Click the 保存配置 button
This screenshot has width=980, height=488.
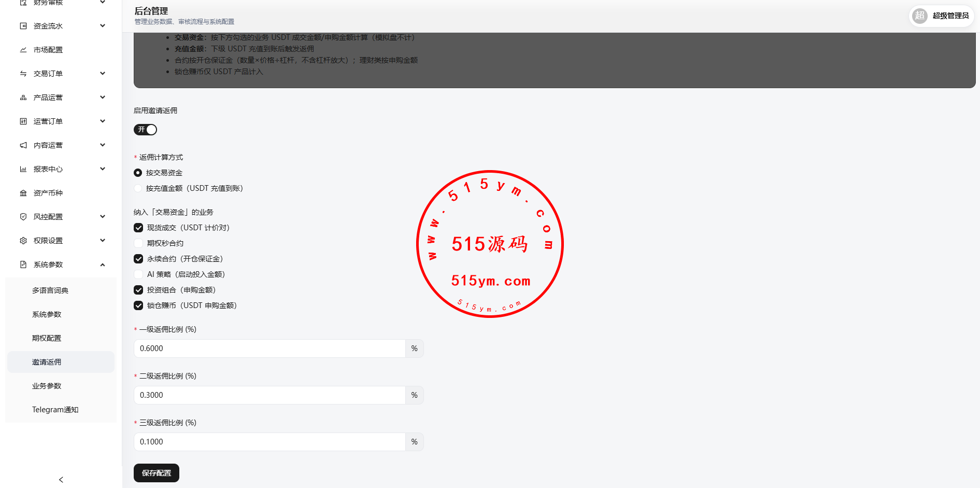point(157,473)
